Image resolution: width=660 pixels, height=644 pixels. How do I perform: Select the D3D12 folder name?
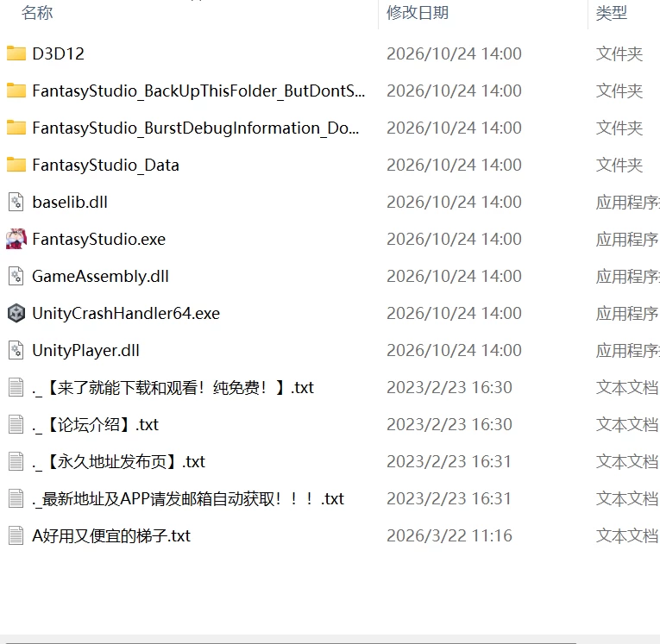58,53
